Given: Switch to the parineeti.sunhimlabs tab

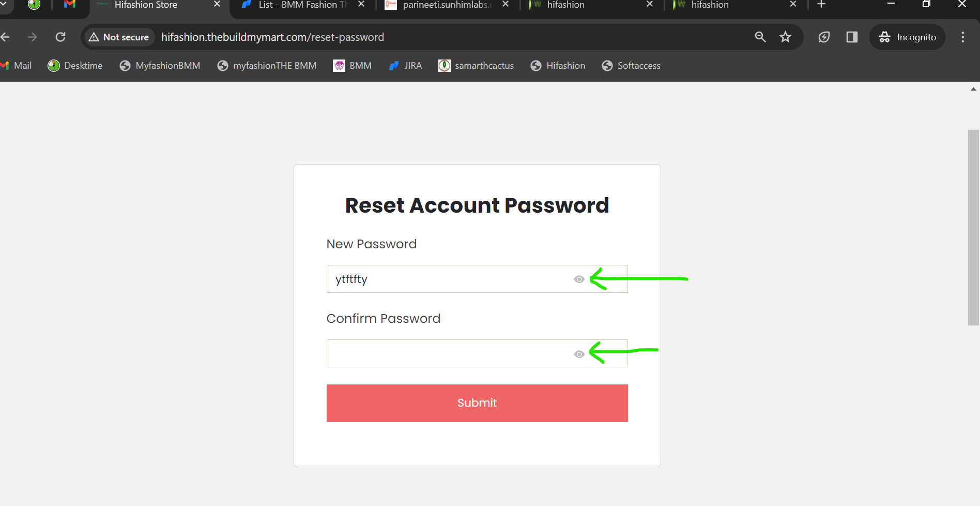Looking at the screenshot, I should 447,5.
